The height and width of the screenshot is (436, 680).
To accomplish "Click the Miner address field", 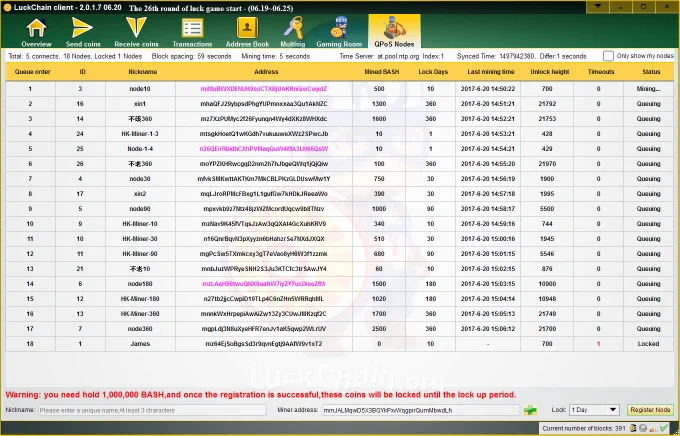I will 420,410.
